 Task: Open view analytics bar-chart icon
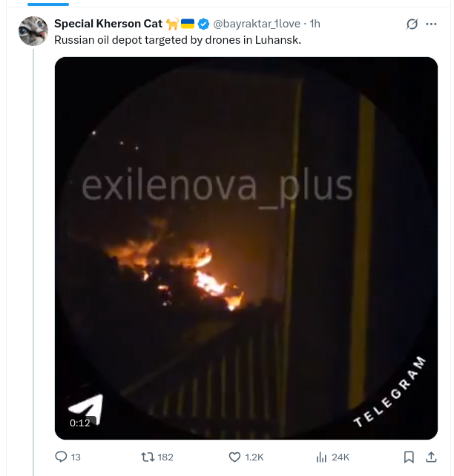click(321, 457)
